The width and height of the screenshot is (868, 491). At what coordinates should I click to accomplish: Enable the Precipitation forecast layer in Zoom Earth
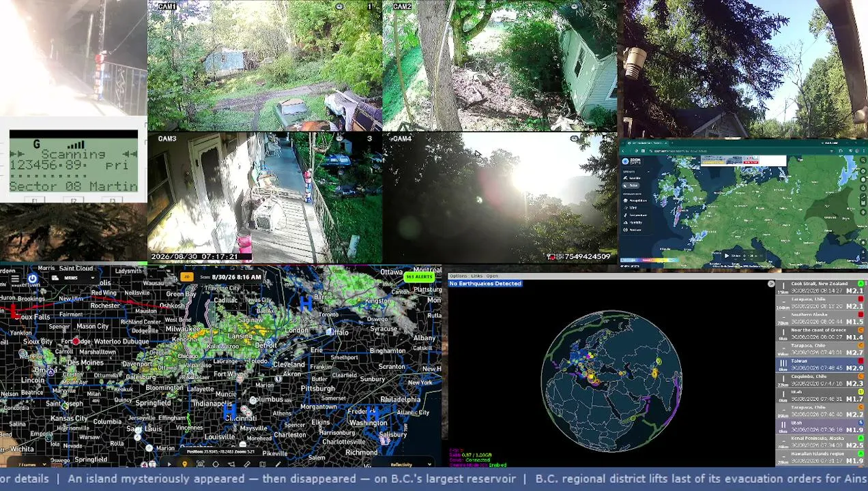635,200
